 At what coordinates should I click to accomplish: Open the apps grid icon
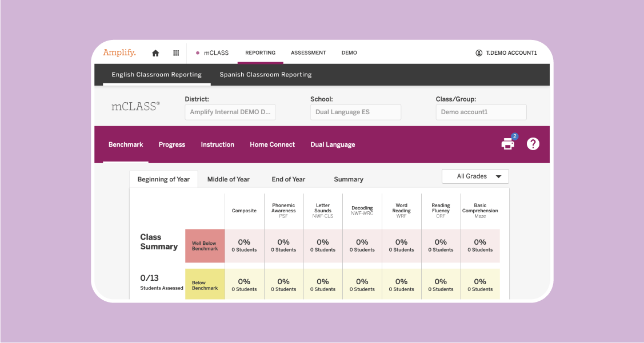pos(176,53)
